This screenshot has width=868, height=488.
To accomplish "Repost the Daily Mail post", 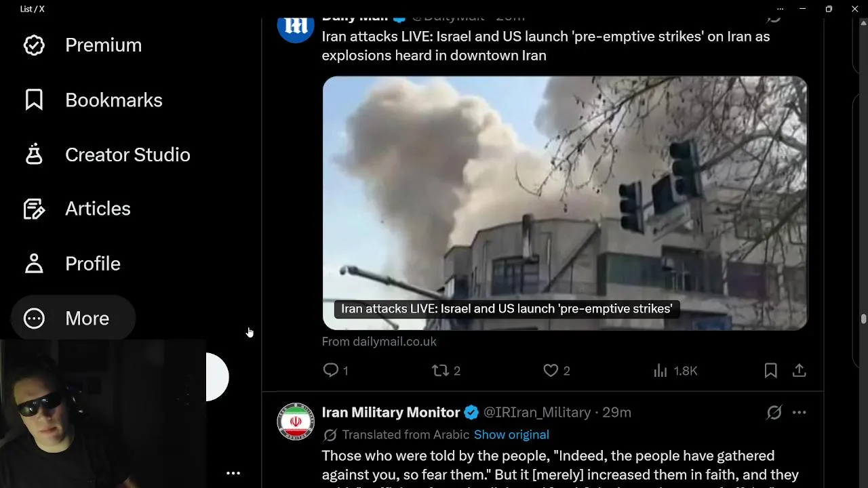I will tap(446, 371).
